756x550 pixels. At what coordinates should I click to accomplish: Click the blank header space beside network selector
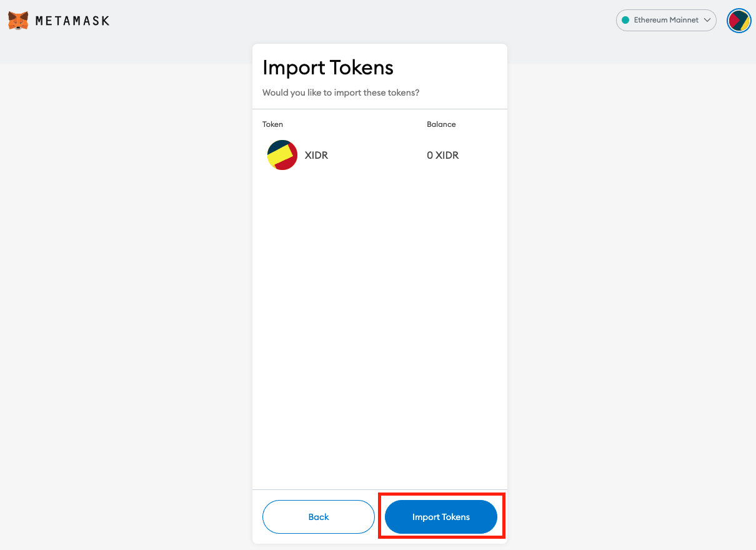coord(362,21)
